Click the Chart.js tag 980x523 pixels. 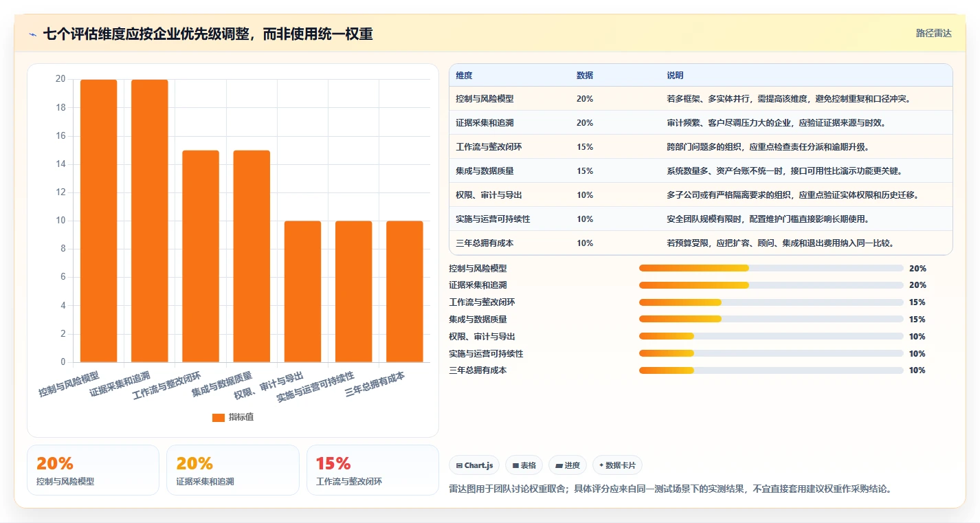[x=475, y=465]
